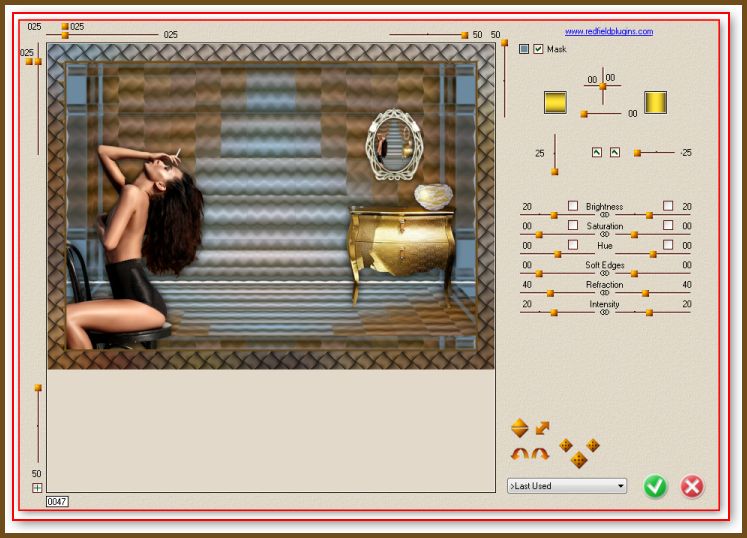The width and height of the screenshot is (747, 538).
Task: Click the redo curved arrow icon
Action: pos(540,454)
